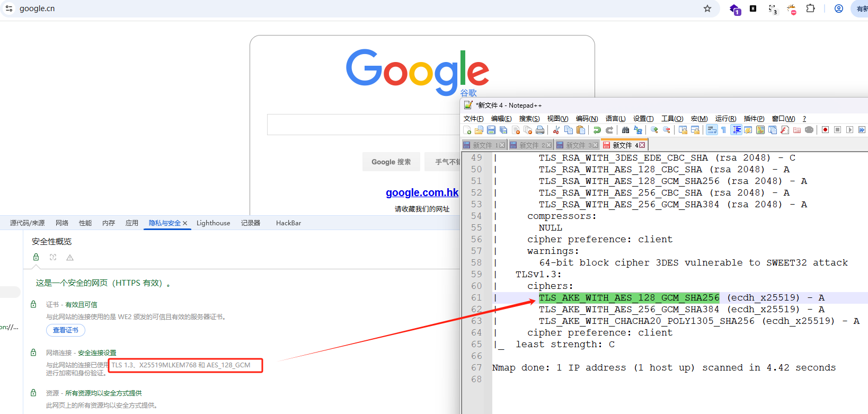Open 编辑(E) menu in Notepad++

[x=501, y=119]
